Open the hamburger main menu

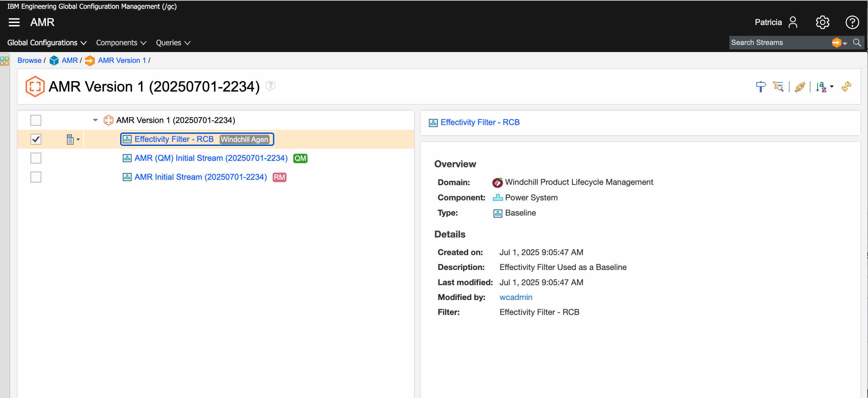pyautogui.click(x=14, y=22)
